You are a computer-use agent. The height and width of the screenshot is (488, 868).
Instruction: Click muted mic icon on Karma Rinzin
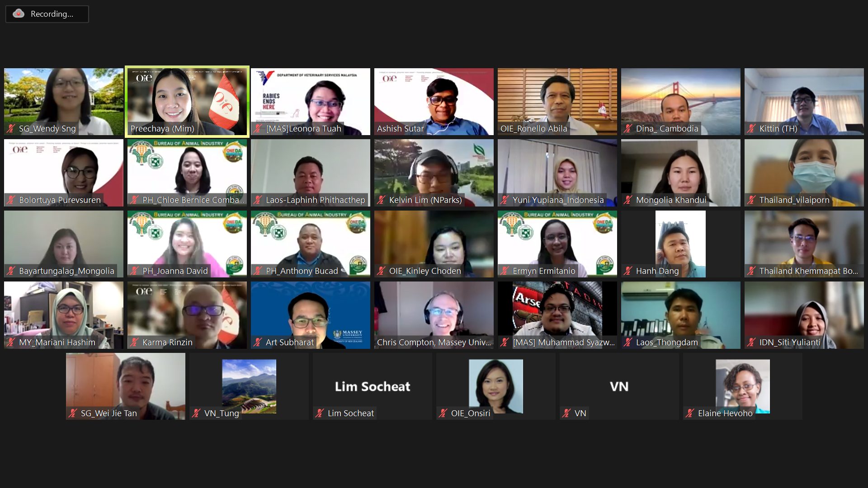coord(134,343)
